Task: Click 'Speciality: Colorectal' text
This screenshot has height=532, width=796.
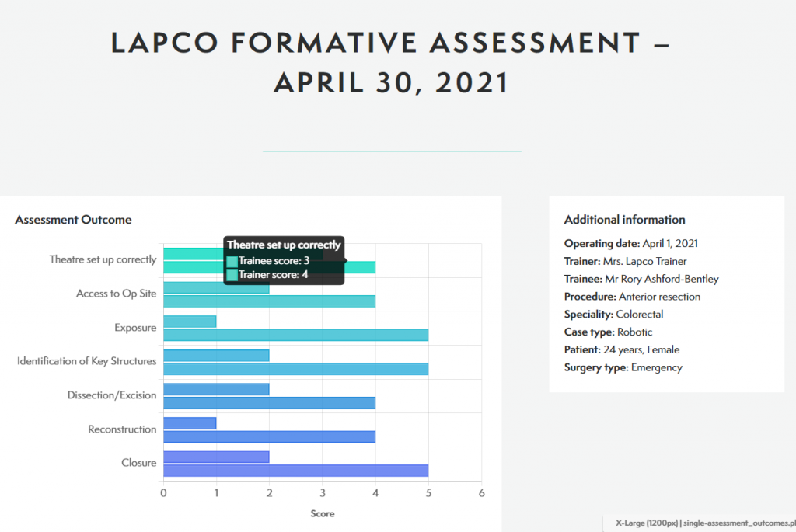Action: [x=614, y=315]
